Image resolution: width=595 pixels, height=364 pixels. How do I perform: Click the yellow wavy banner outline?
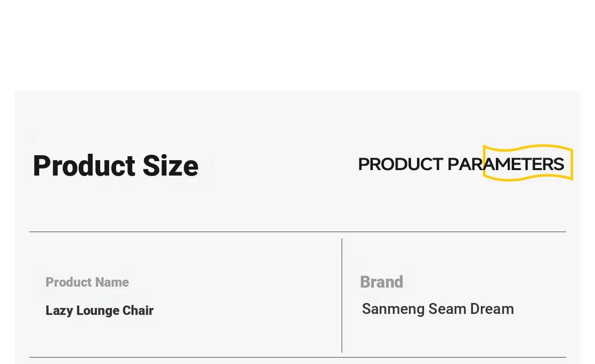coord(528,163)
